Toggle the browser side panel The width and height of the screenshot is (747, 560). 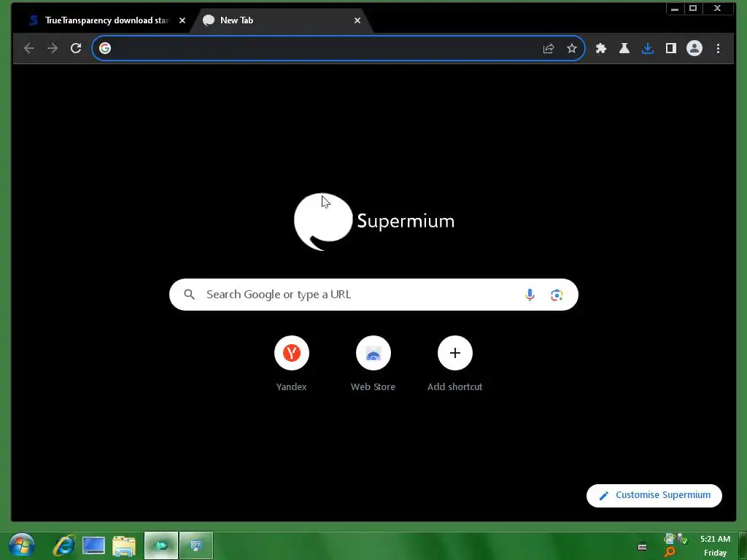tap(671, 48)
